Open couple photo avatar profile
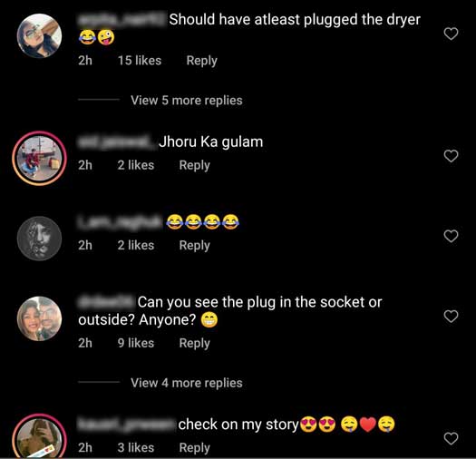 39,318
